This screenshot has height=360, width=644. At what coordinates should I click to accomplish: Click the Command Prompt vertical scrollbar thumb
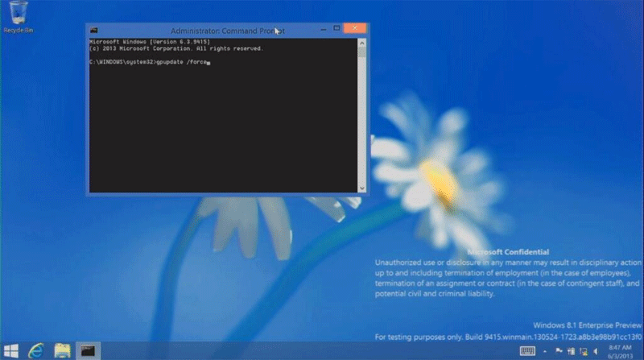[x=361, y=53]
